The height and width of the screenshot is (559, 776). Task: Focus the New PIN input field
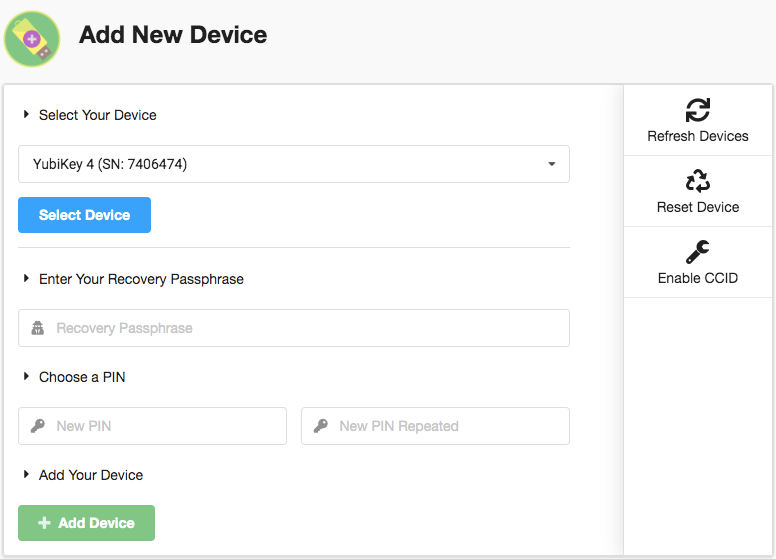tap(152, 426)
